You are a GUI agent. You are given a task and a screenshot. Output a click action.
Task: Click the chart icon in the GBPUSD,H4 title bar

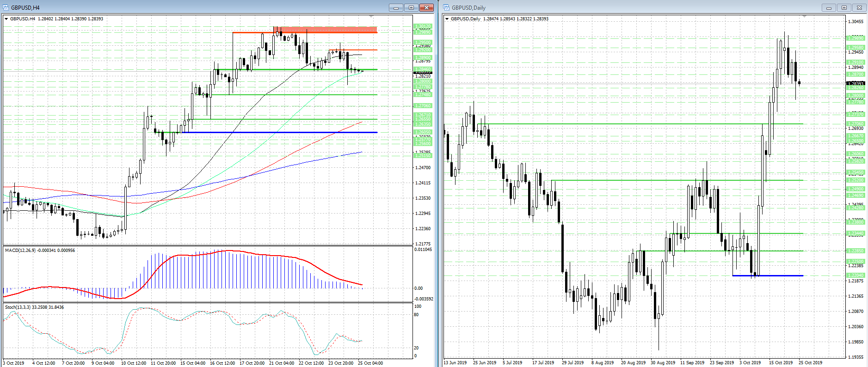[6, 7]
